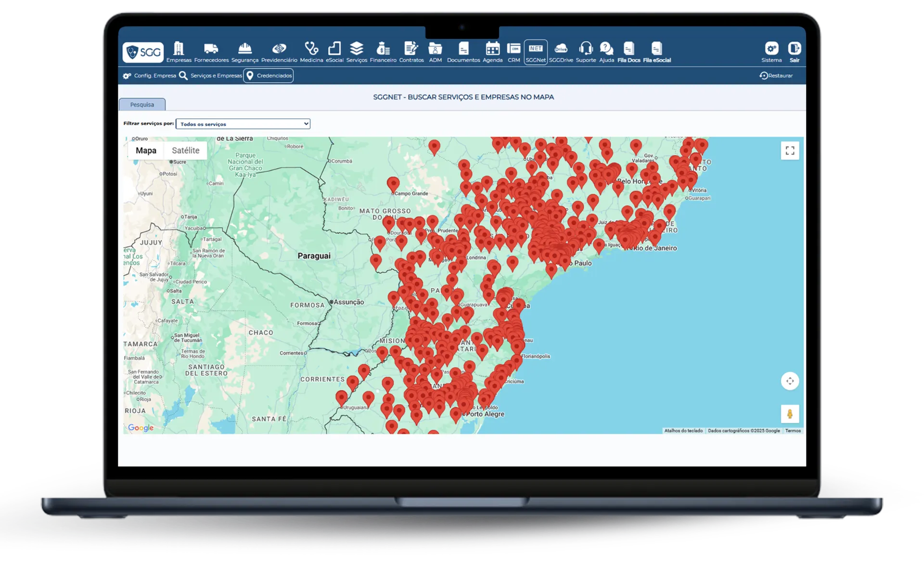Click the Vitória map label
The height and width of the screenshot is (580, 924).
tap(699, 190)
